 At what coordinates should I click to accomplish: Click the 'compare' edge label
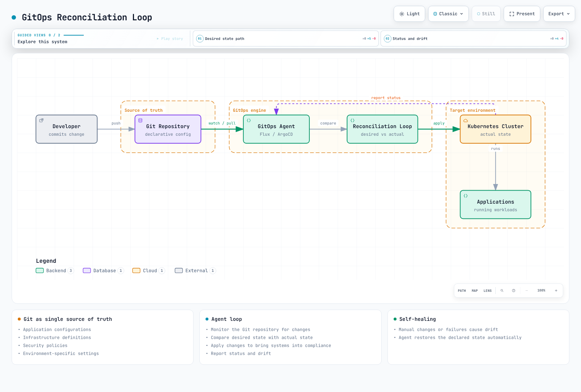[x=328, y=123]
